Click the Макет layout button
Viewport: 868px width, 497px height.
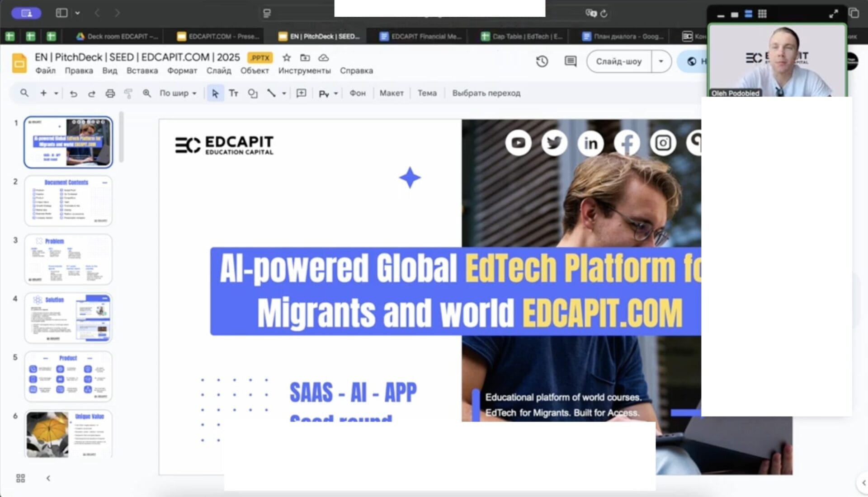click(x=391, y=94)
